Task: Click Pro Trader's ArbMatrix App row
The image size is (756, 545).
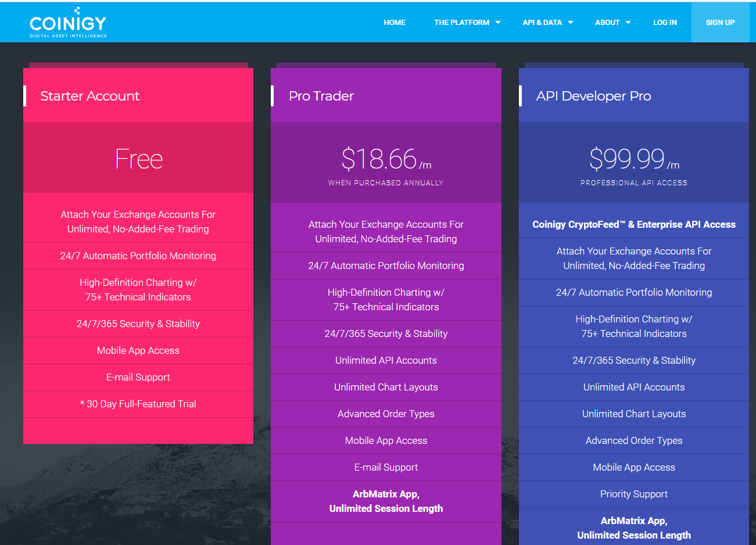Action: (386, 501)
